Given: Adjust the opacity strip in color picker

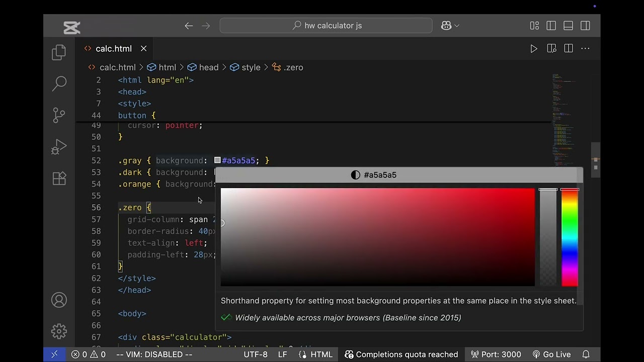Looking at the screenshot, I should (x=548, y=237).
